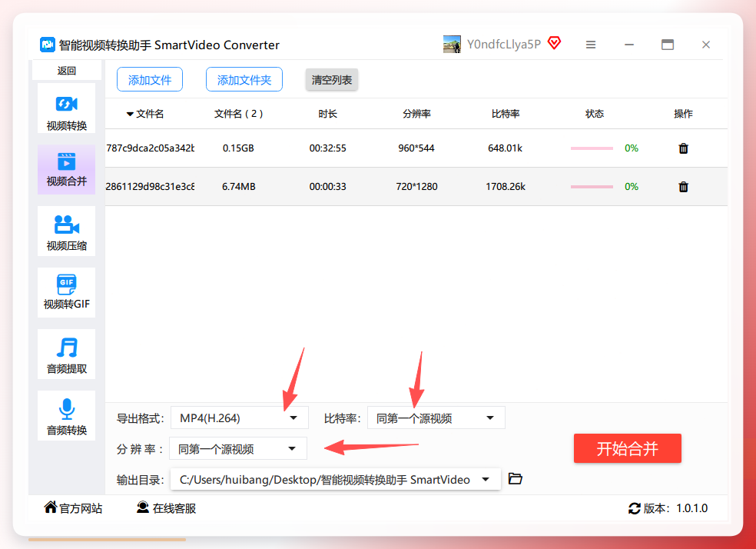Click the 720*1280 resolution cell

pyautogui.click(x=416, y=187)
